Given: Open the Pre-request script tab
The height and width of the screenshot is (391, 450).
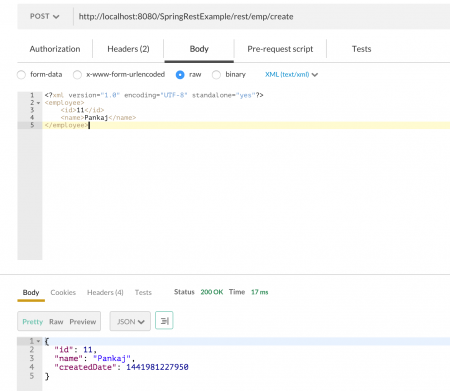Looking at the screenshot, I should click(280, 49).
